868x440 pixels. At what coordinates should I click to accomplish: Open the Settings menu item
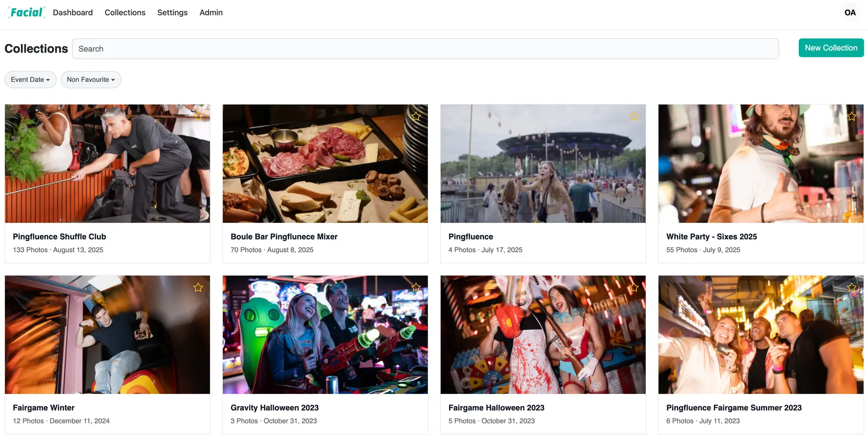coord(172,13)
